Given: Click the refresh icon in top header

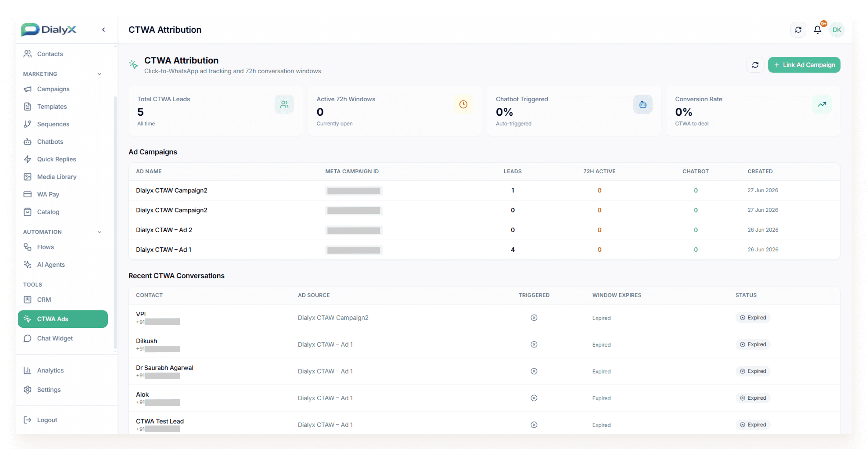Looking at the screenshot, I should click(798, 30).
